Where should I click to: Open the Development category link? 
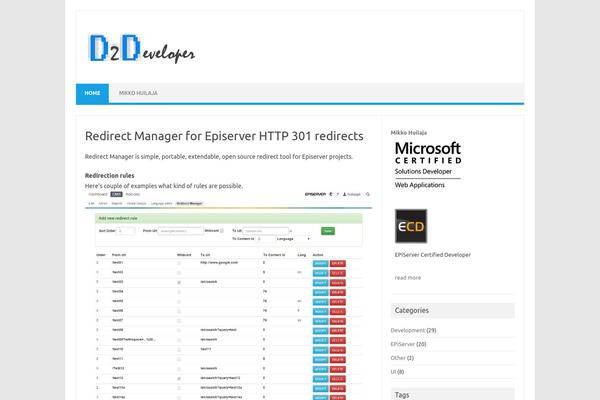point(408,330)
